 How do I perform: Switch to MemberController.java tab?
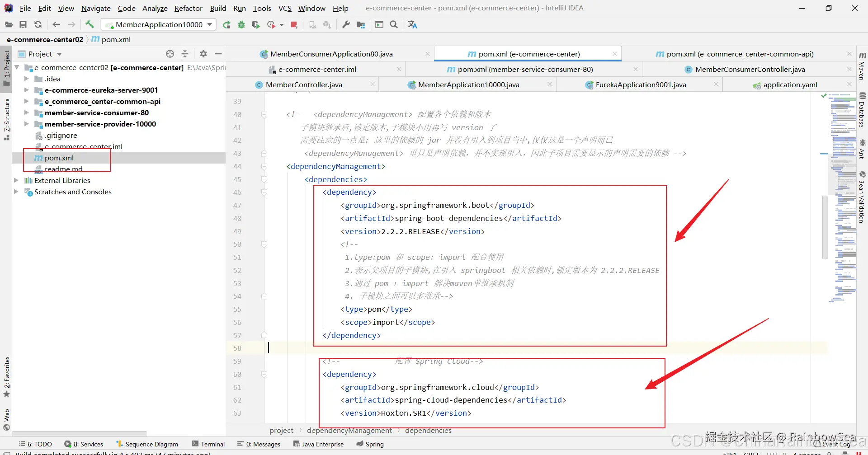tap(303, 85)
